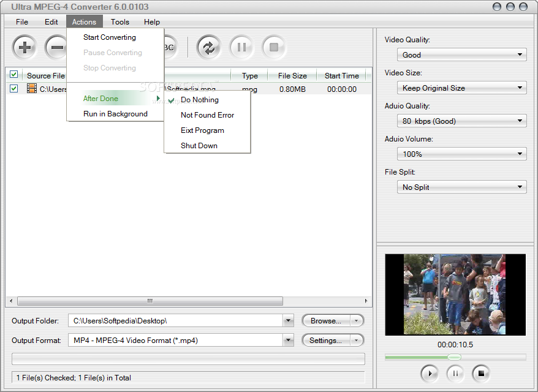Screen dimensions: 538x392
Task: Click the 00:00:00 start time cell
Action: pos(342,89)
